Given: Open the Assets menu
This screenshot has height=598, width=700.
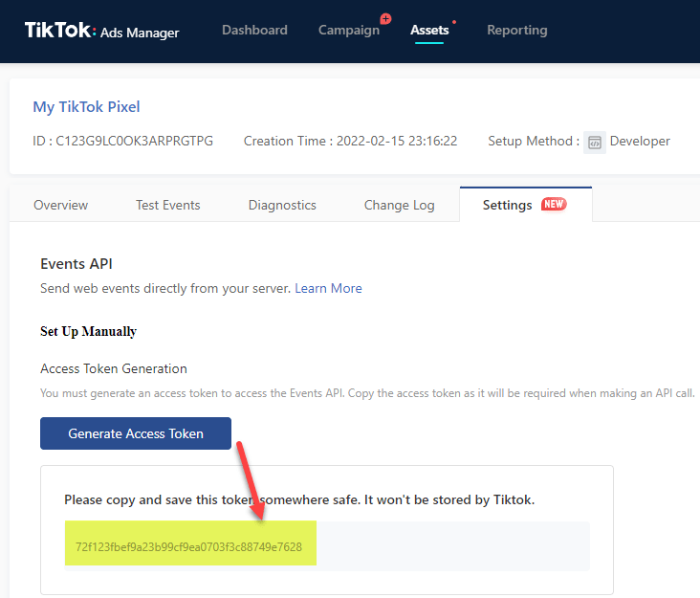Looking at the screenshot, I should pyautogui.click(x=429, y=30).
